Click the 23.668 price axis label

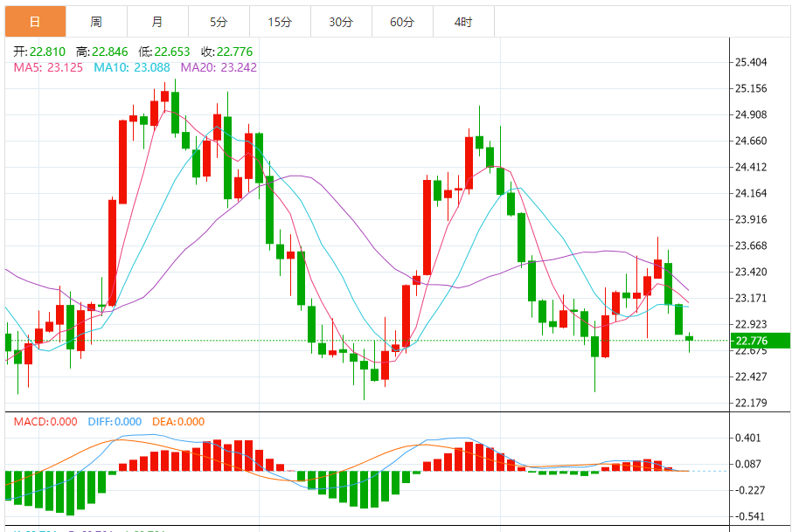pos(751,245)
